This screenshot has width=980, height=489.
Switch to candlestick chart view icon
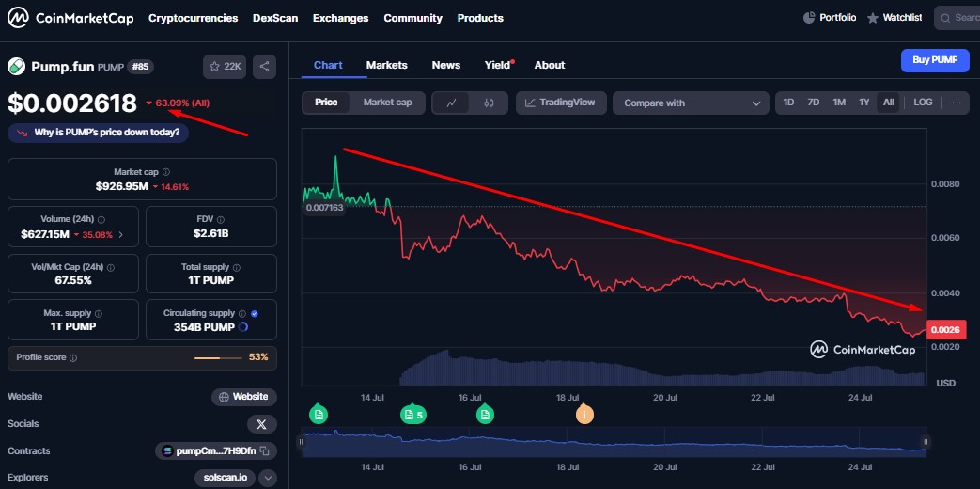click(x=489, y=103)
